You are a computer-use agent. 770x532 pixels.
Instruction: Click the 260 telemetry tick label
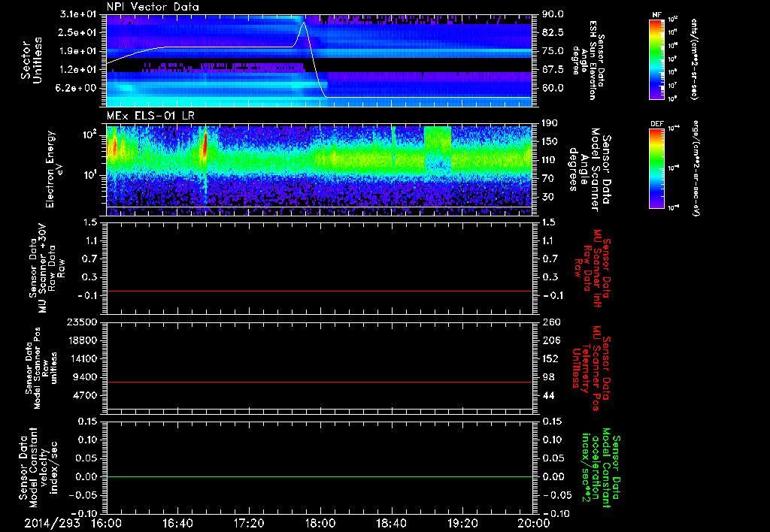pos(551,322)
